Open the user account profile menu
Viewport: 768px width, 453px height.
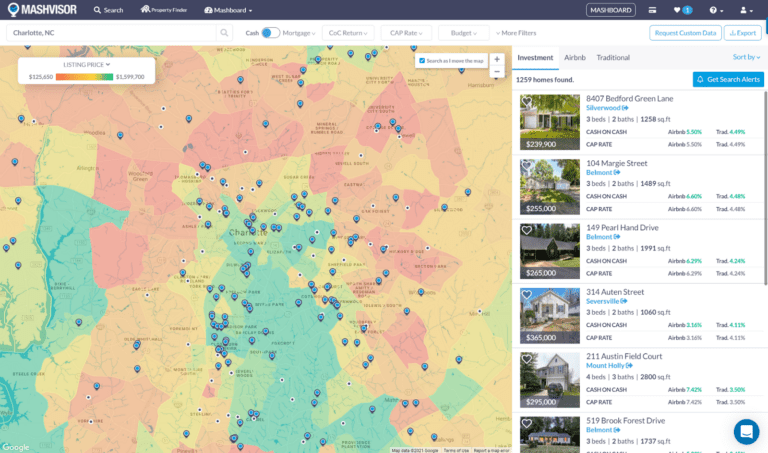tap(745, 10)
